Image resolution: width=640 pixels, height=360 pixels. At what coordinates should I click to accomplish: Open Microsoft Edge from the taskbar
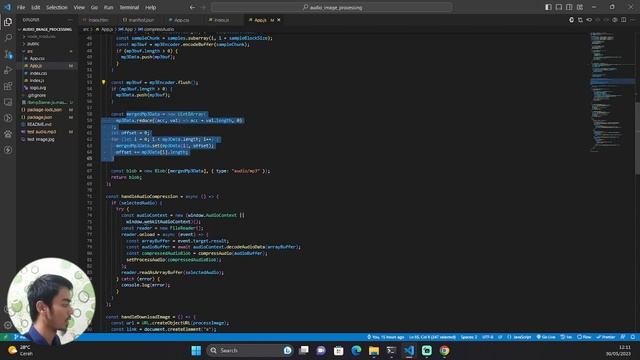pyautogui.click(x=356, y=351)
